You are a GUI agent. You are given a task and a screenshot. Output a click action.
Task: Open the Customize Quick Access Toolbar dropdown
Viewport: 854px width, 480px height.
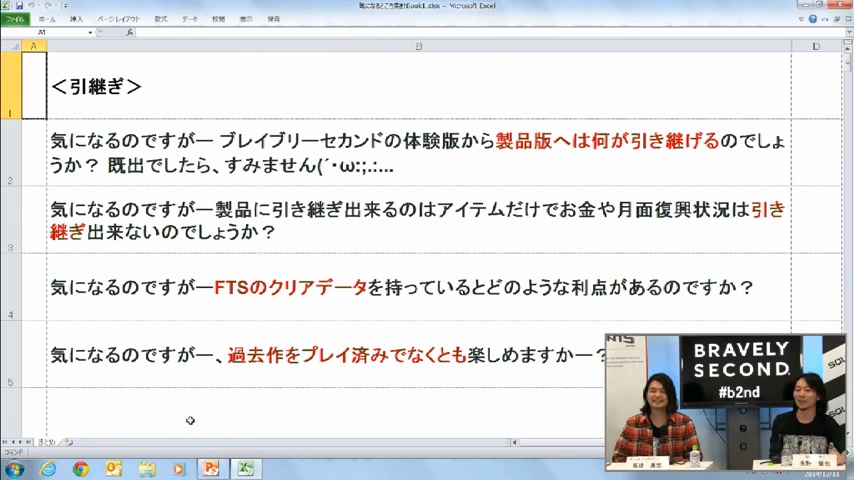point(65,5)
